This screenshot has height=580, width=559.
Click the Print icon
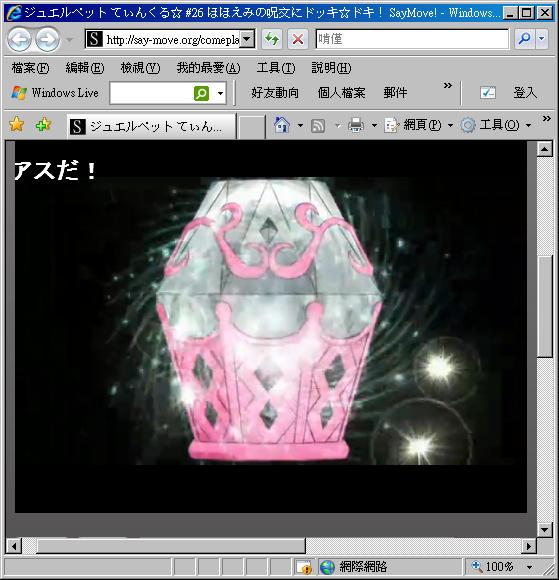pyautogui.click(x=356, y=125)
